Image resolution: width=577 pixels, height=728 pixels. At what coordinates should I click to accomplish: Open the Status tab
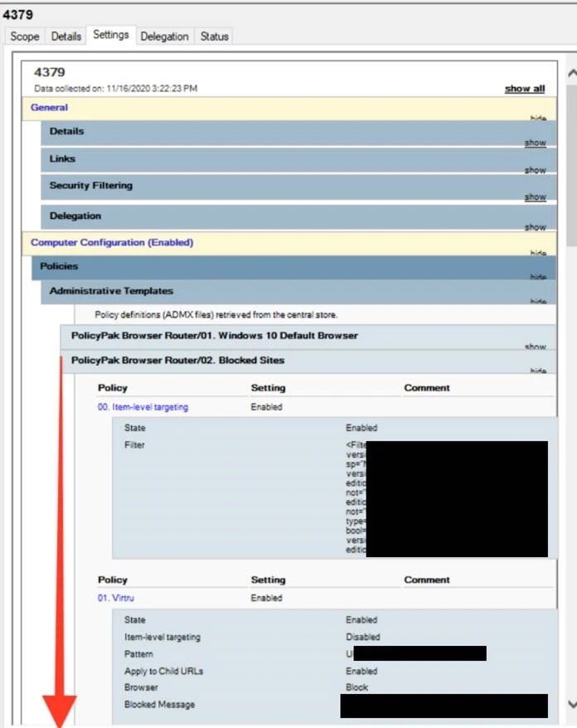[x=214, y=36]
